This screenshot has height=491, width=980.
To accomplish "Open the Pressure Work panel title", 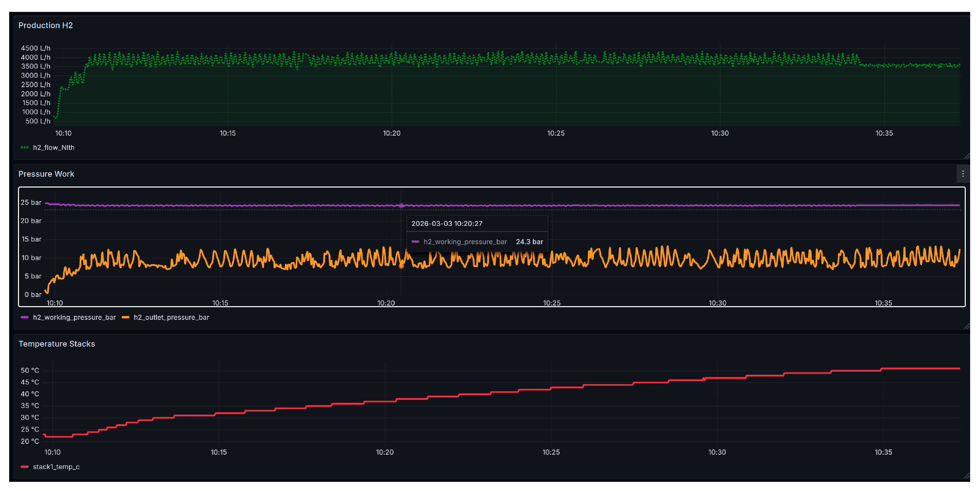I will coord(46,174).
